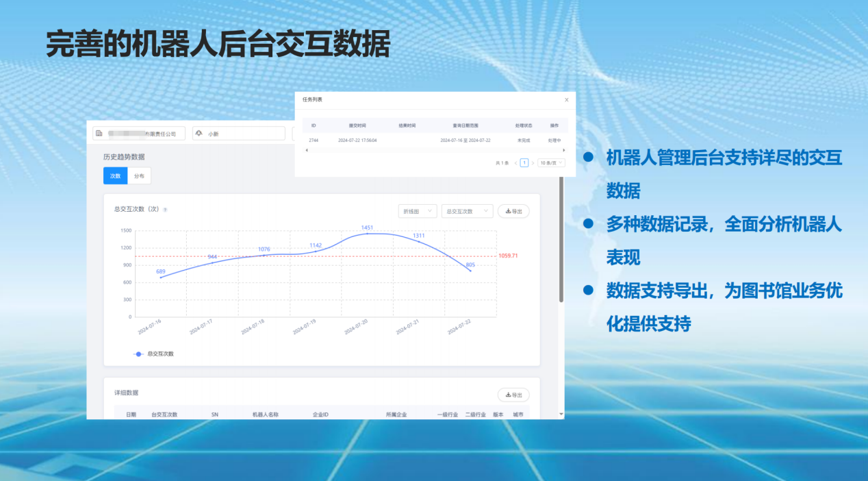Screen dimensions: 868x481
Task: Go to the next page in the task list
Action: pos(533,163)
